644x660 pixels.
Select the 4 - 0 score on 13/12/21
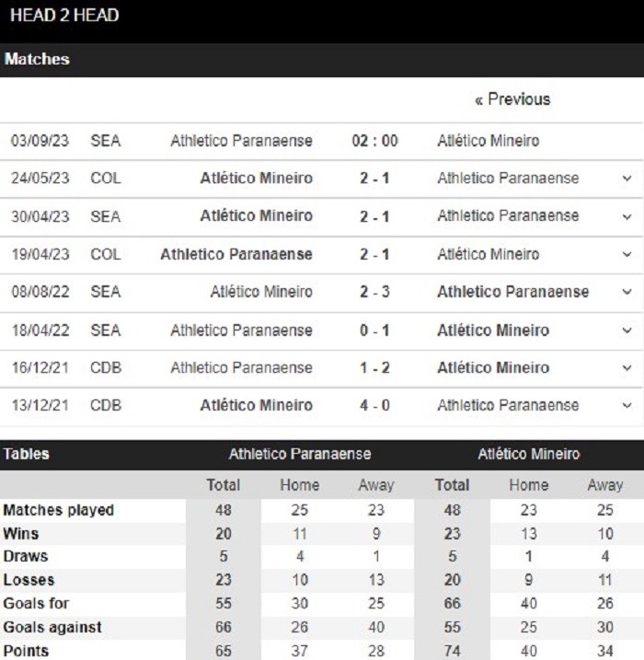(x=374, y=405)
